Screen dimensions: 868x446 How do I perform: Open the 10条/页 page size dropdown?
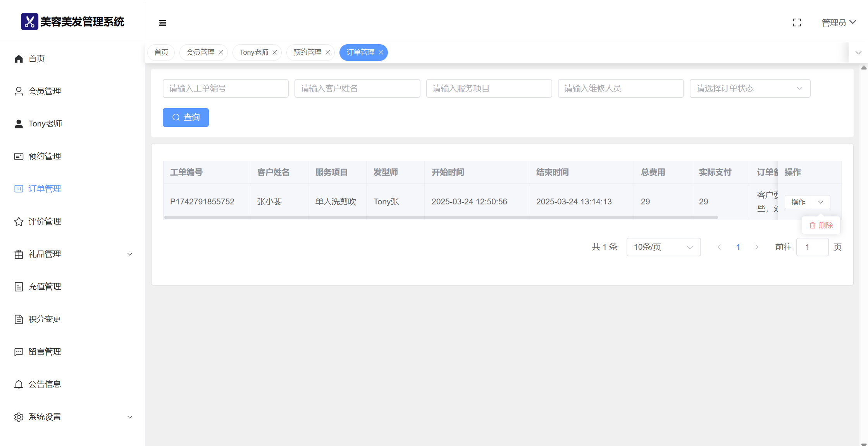pos(663,247)
